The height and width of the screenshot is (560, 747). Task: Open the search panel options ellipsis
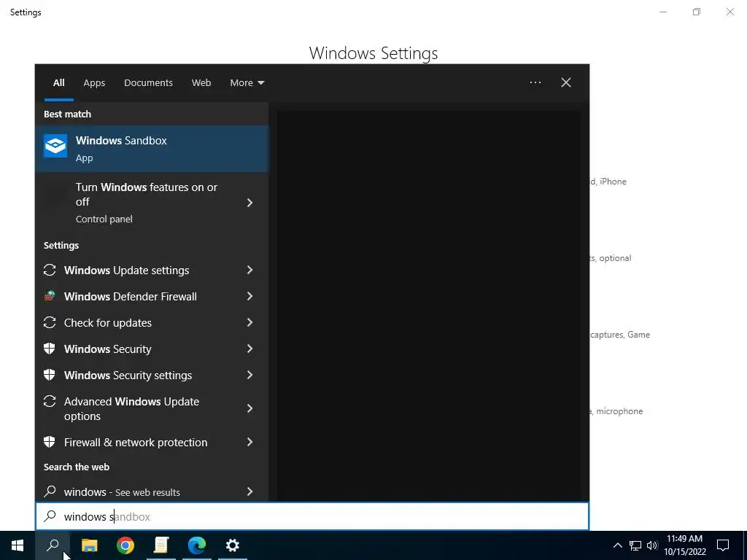pyautogui.click(x=535, y=82)
